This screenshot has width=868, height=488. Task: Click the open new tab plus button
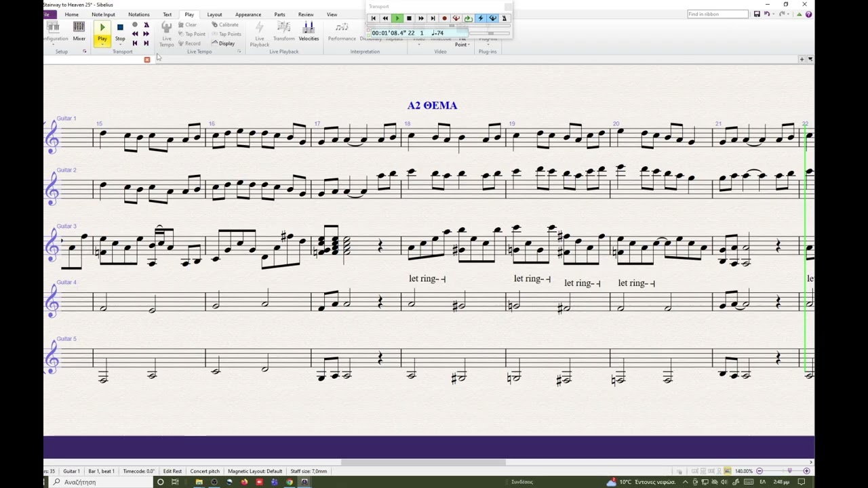(802, 60)
